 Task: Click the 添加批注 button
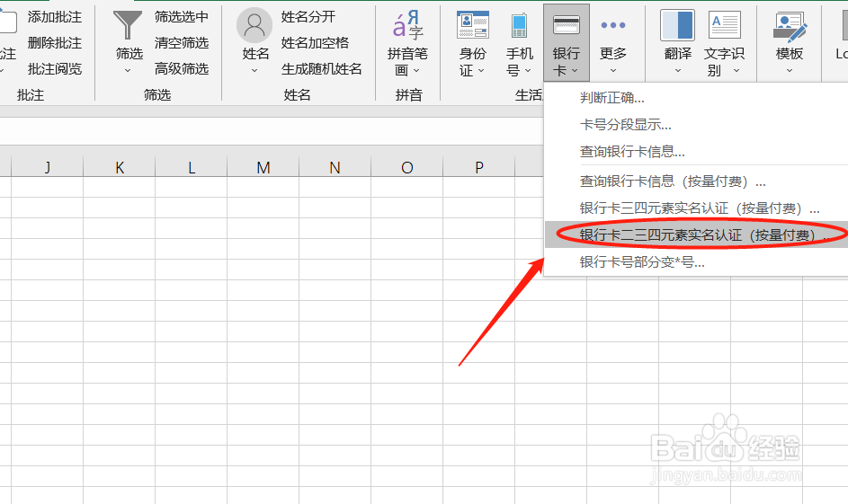click(x=55, y=17)
